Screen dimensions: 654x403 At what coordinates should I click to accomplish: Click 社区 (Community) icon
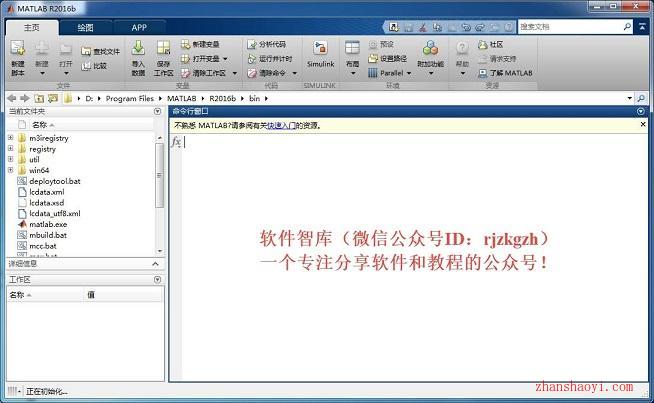pos(483,44)
